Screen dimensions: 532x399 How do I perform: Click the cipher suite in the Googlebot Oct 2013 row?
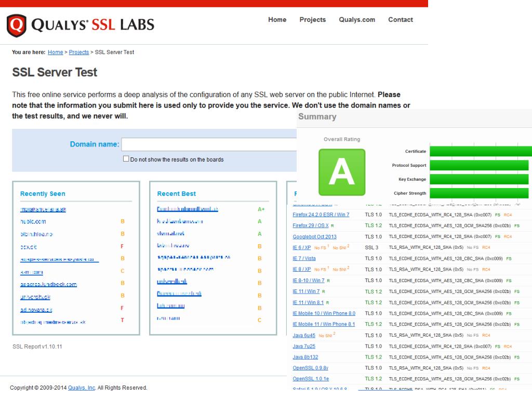pyautogui.click(x=440, y=237)
